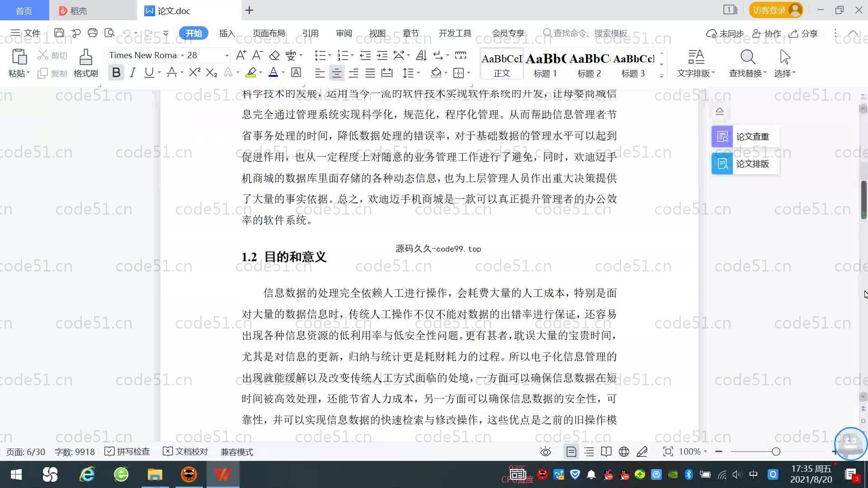The width and height of the screenshot is (868, 488).
Task: Click the Select cursor tool
Action: click(x=785, y=57)
